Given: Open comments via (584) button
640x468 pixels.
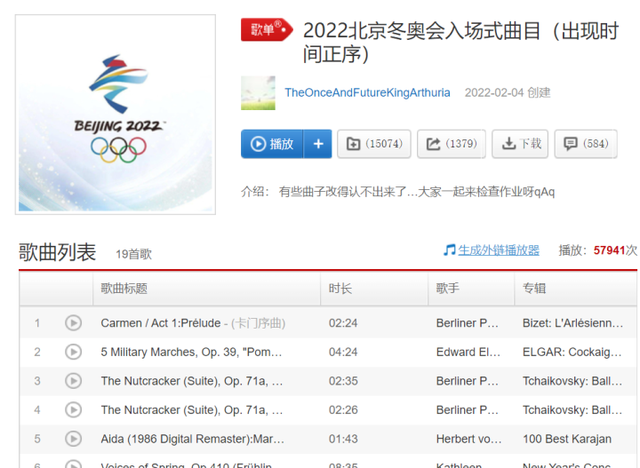Looking at the screenshot, I should (x=585, y=144).
